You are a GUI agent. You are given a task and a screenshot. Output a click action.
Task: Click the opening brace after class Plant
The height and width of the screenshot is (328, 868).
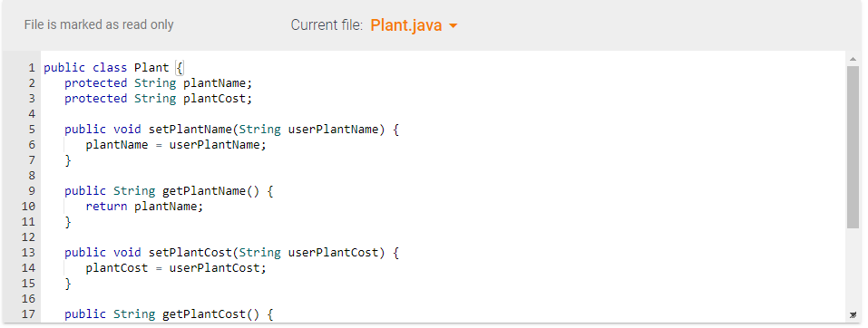[180, 68]
